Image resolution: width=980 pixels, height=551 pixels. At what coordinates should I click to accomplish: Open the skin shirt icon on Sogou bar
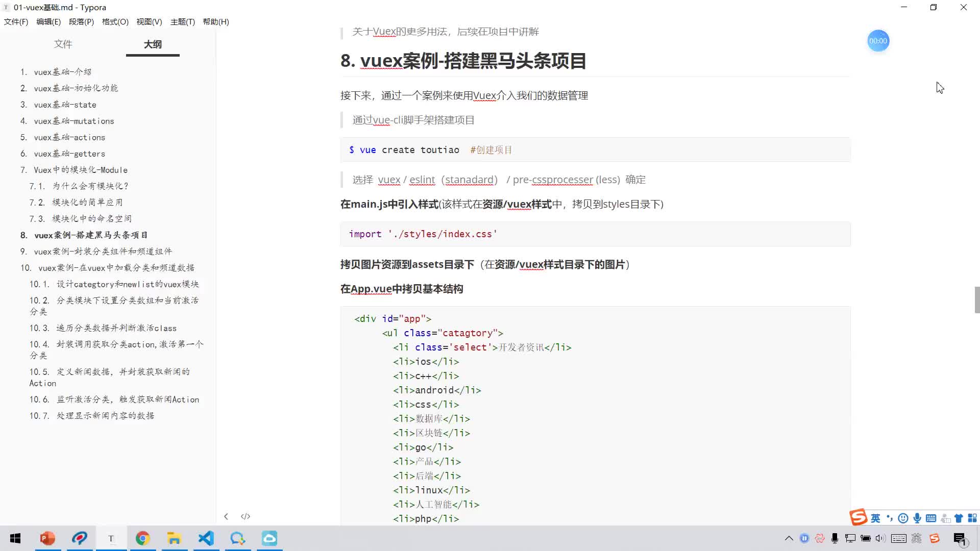point(959,518)
